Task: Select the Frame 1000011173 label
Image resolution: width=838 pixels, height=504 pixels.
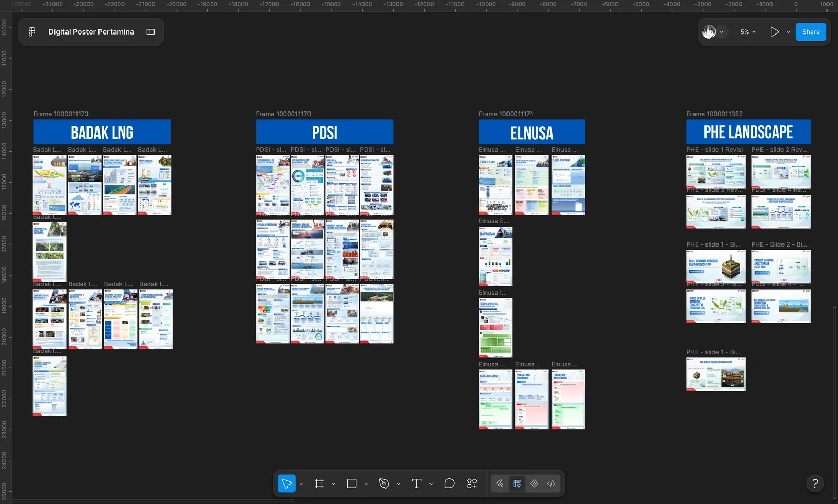Action: click(61, 114)
